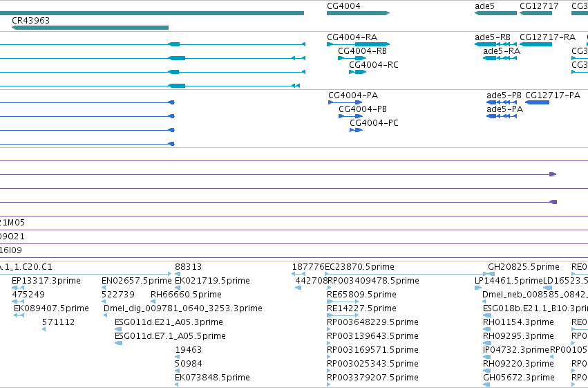The image size is (588, 388).
Task: Select the CG4004-PB protein feature
Action: point(350,116)
